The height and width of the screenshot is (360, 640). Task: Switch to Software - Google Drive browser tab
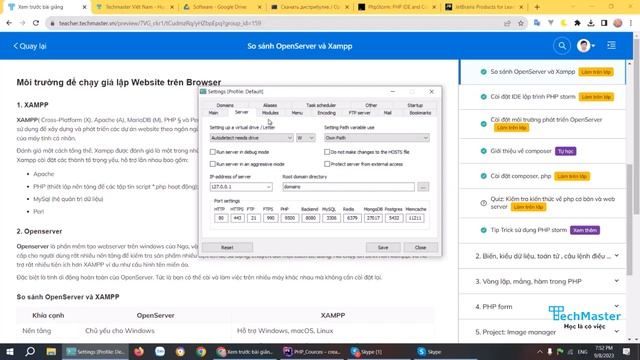pyautogui.click(x=223, y=7)
